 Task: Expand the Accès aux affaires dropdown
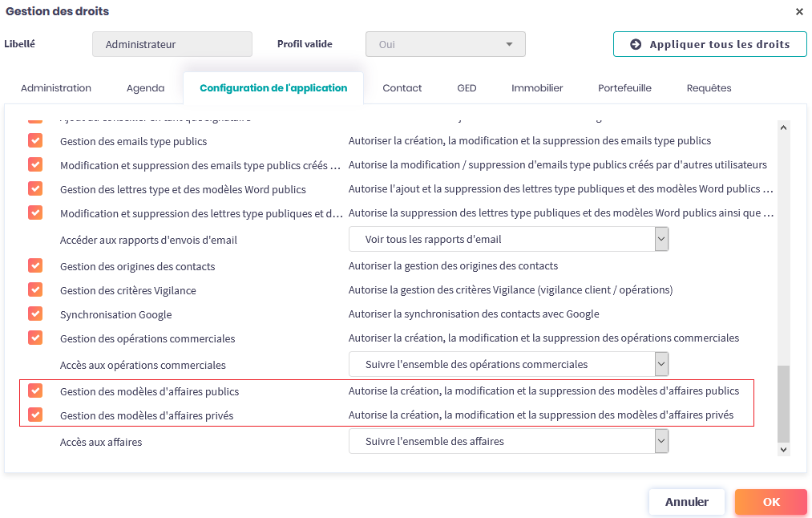pyautogui.click(x=508, y=441)
